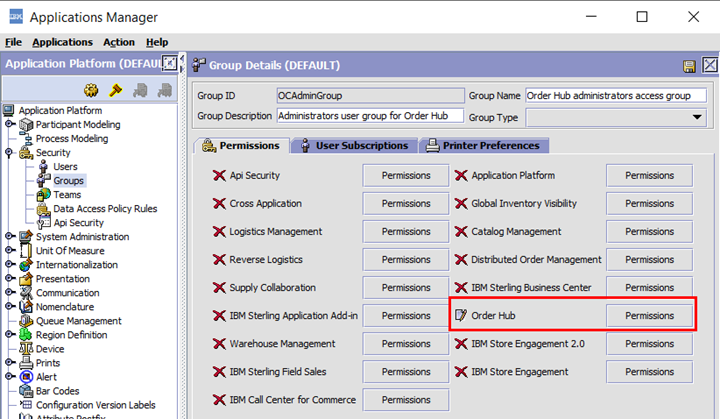The image size is (720, 419).
Task: Open the File menu
Action: [x=13, y=42]
